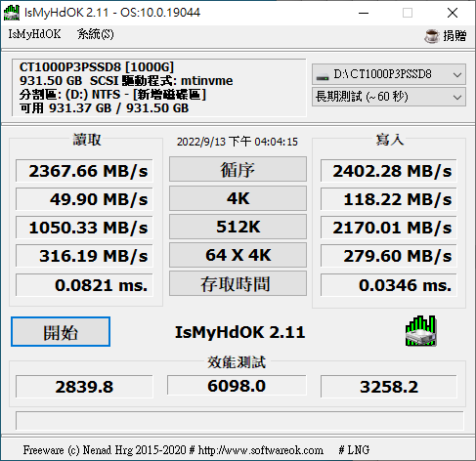The image size is (476, 461).
Task: Click the 循序 sequential test button
Action: click(238, 169)
